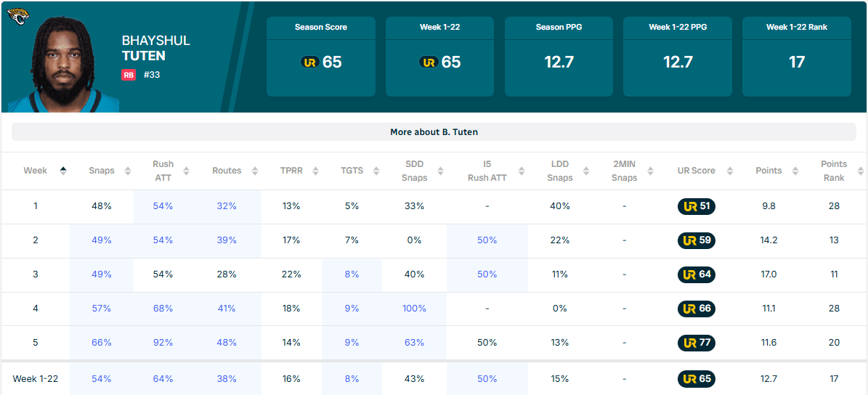Sort by TGTS column arrow
The image size is (868, 395).
click(x=376, y=171)
